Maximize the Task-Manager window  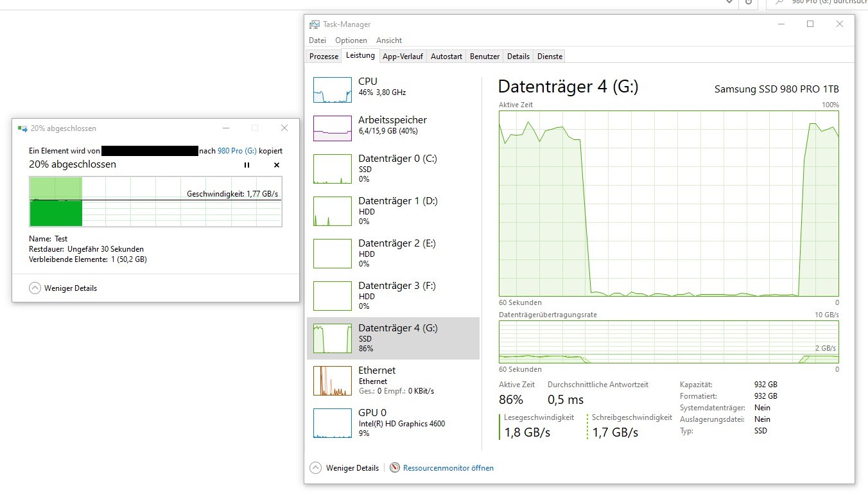coord(810,24)
